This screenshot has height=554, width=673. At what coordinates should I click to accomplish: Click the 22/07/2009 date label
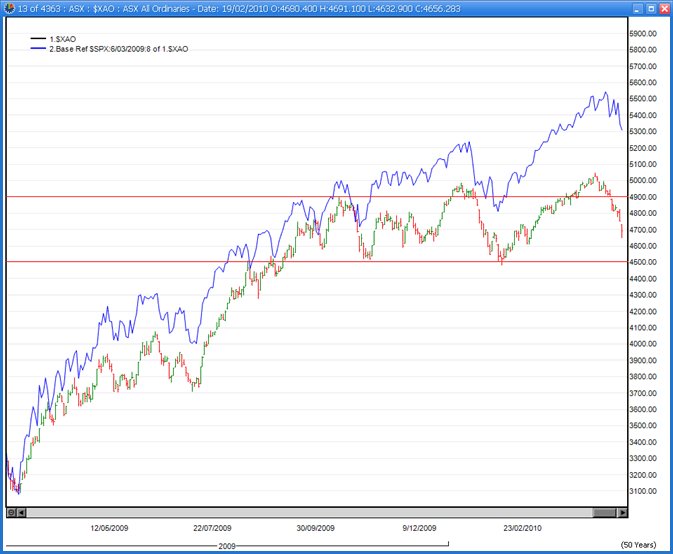click(212, 528)
